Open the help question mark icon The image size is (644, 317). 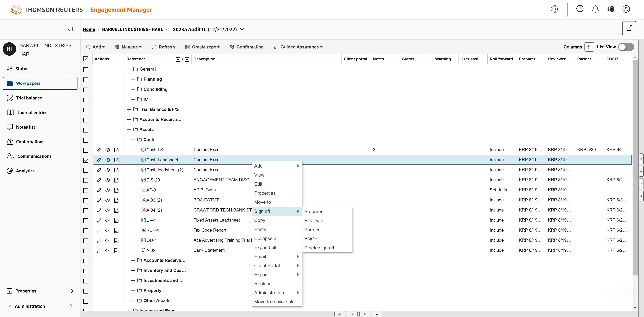(x=579, y=9)
